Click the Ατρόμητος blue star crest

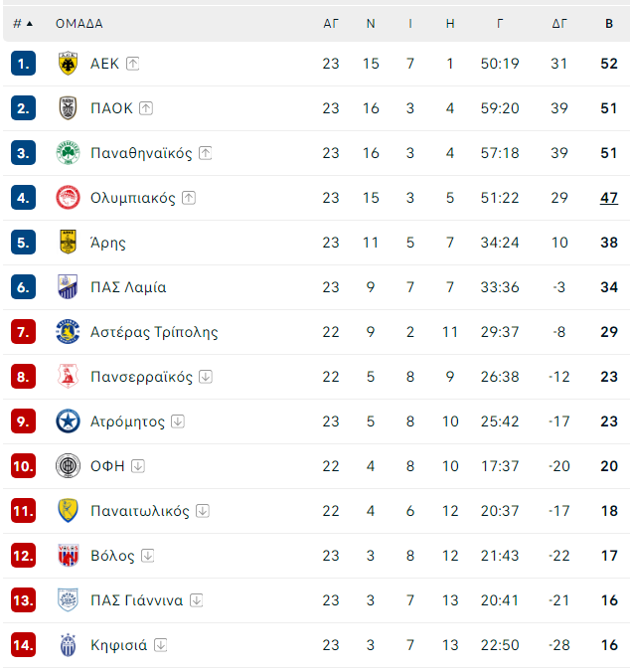69,421
